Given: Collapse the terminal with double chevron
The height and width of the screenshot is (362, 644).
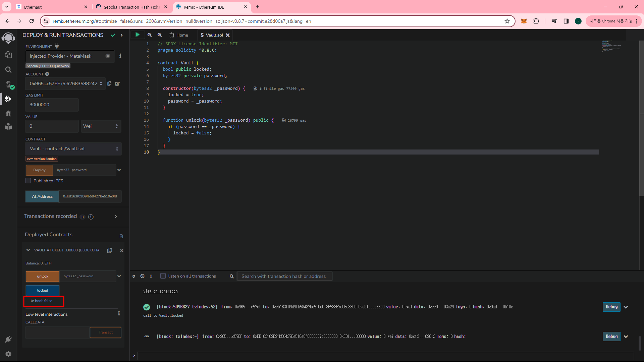Looking at the screenshot, I should point(134,276).
